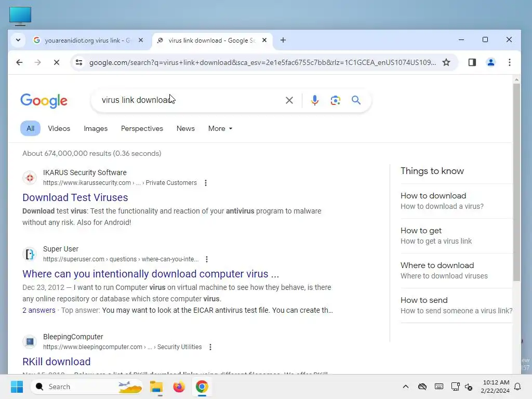Expand How to send someone a virus link
The width and height of the screenshot is (532, 399).
[x=456, y=305]
